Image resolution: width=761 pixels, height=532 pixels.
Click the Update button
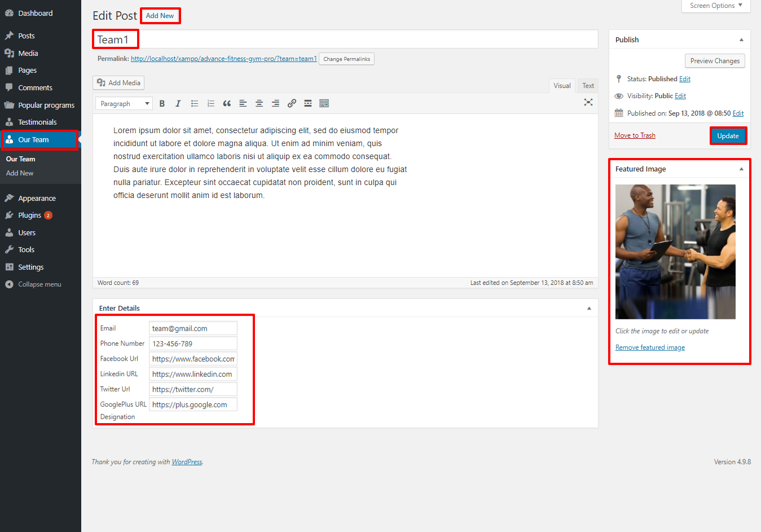728,136
